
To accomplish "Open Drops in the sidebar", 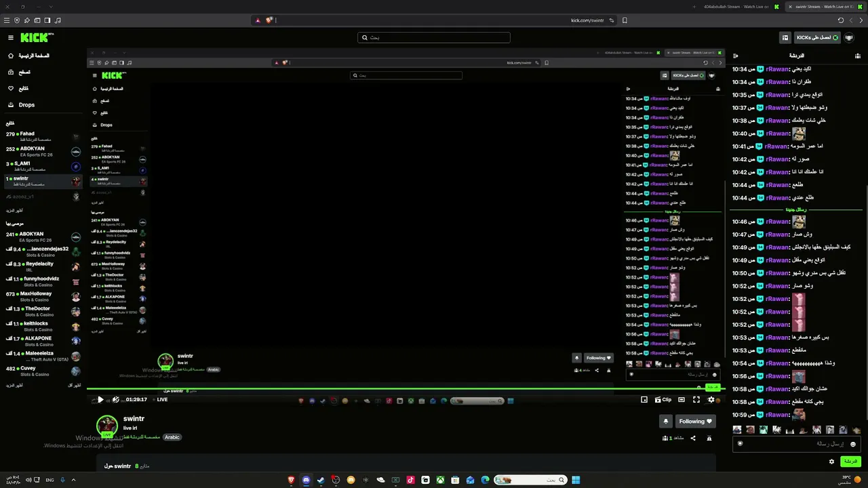I will tap(21, 105).
